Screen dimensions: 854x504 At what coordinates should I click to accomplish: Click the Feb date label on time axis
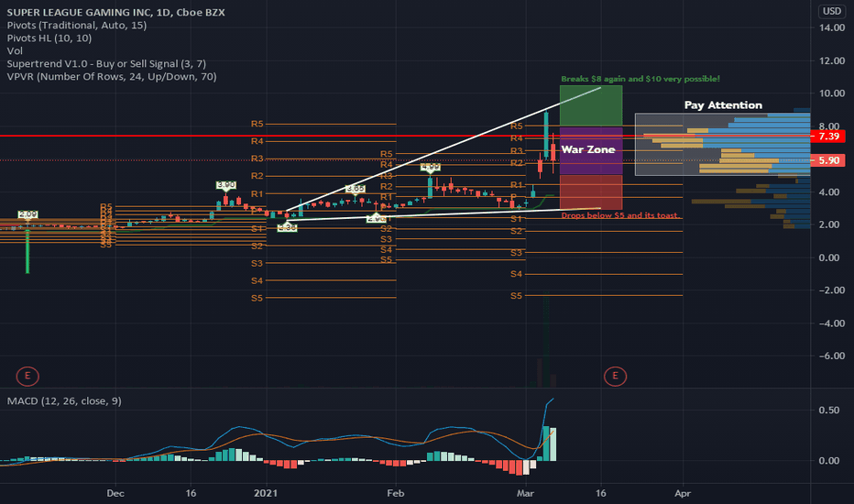pyautogui.click(x=396, y=493)
